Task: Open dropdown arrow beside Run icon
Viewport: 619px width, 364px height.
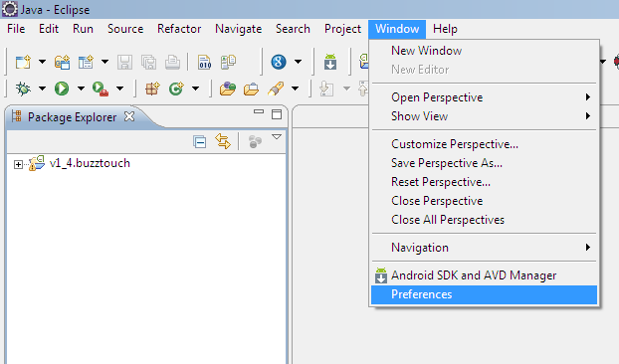Action: click(81, 89)
